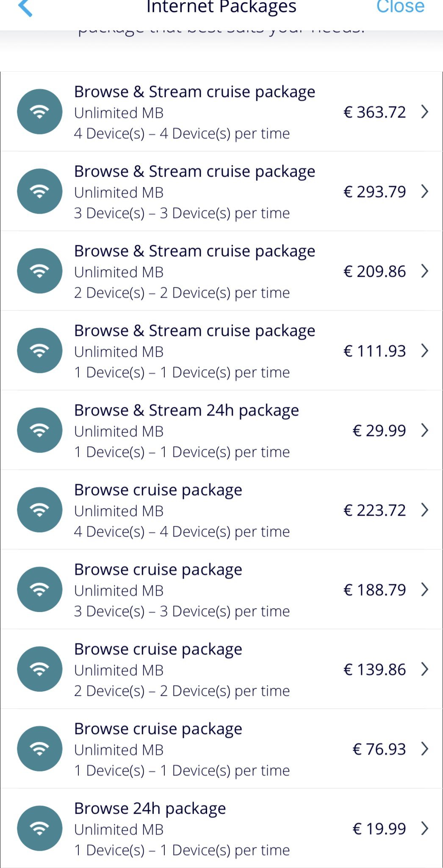Tap the back arrow in header

(x=25, y=8)
